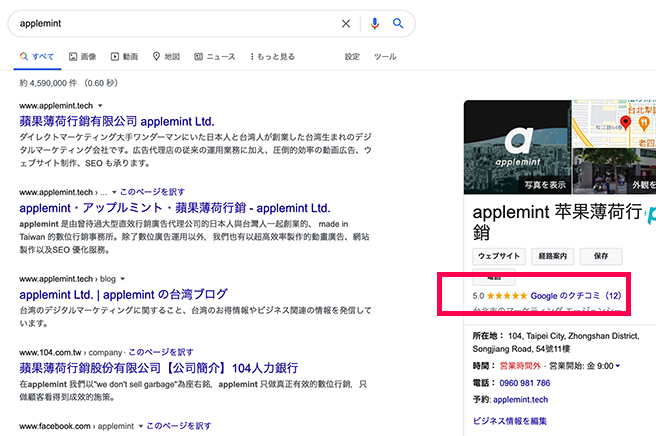This screenshot has height=436, width=656.
Task: Expand the dropdown arrow before first このページを訳す
Action: tap(114, 192)
